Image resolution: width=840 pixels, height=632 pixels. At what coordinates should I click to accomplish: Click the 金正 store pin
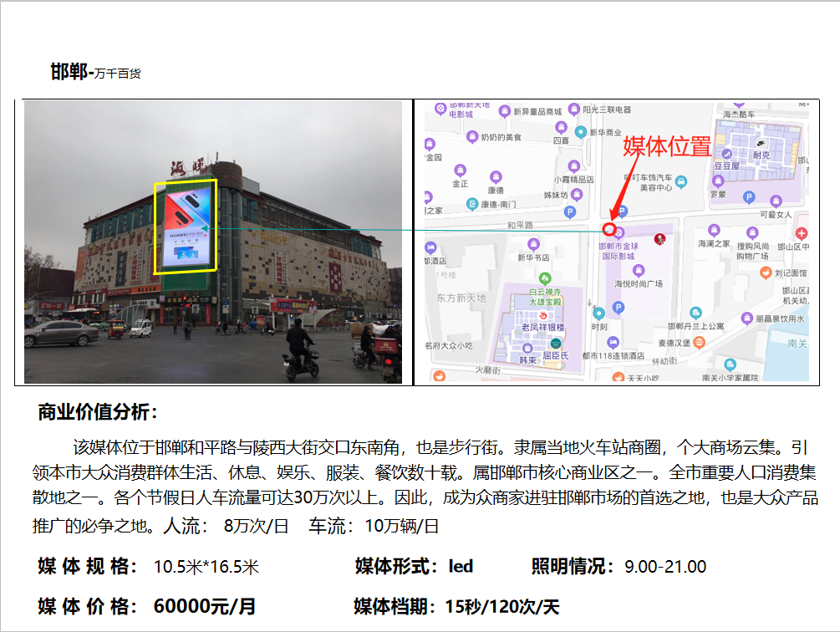pyautogui.click(x=461, y=171)
